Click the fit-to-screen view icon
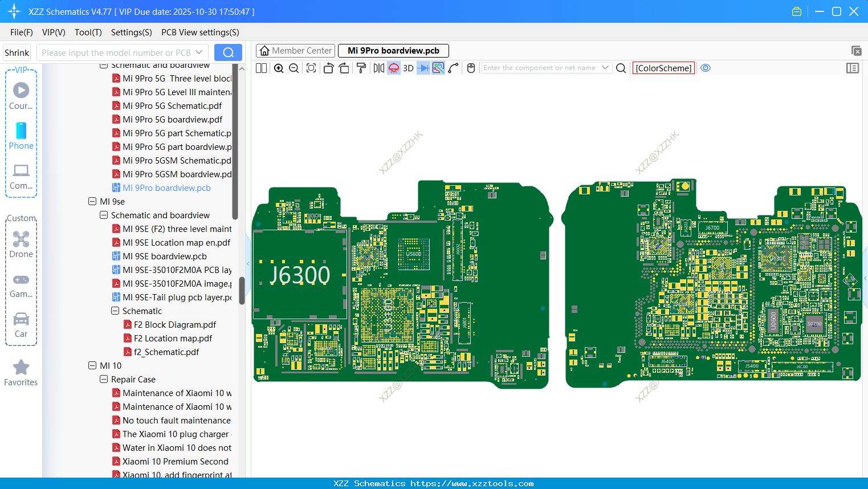 point(311,68)
